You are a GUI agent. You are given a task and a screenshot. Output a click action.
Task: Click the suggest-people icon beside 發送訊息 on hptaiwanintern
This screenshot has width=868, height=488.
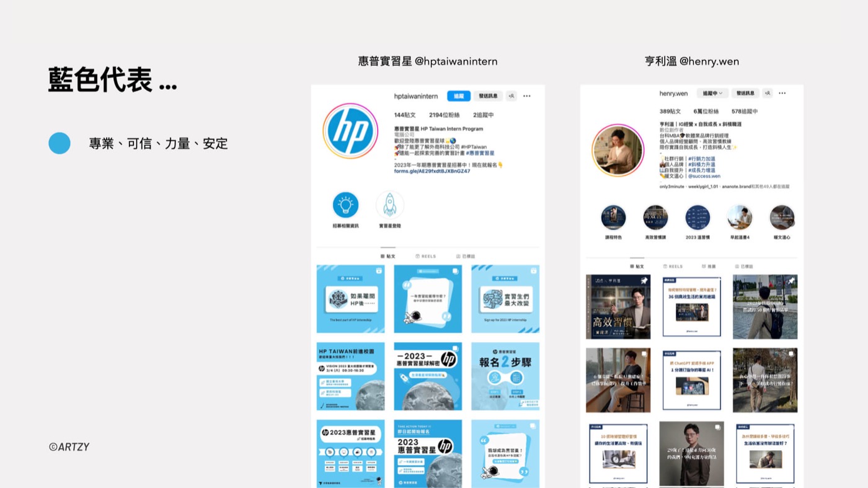(x=511, y=96)
